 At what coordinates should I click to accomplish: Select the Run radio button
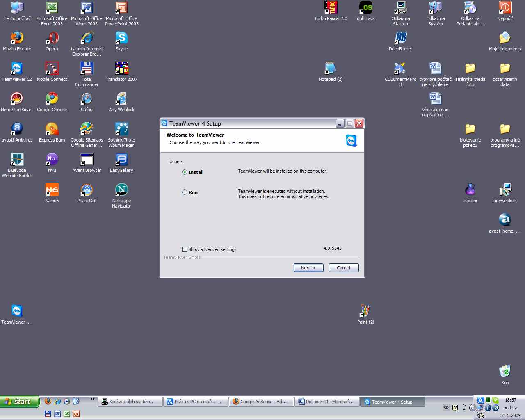pos(185,192)
